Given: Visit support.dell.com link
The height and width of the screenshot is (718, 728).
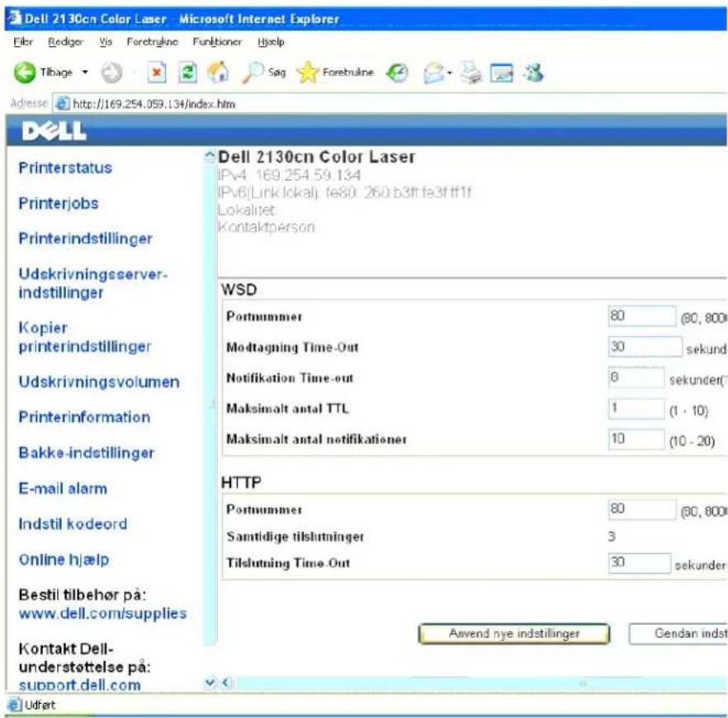Looking at the screenshot, I should pos(79,685).
